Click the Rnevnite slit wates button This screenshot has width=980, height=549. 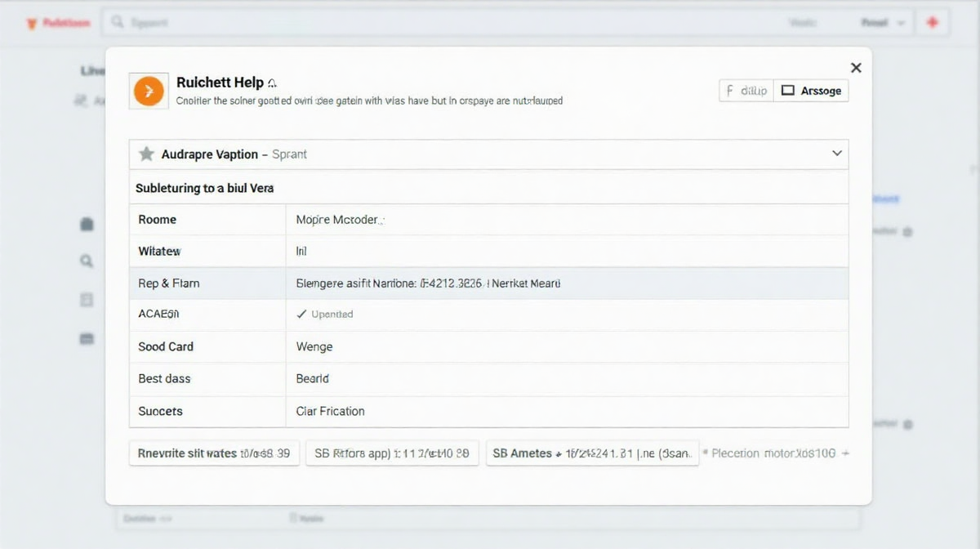click(x=214, y=453)
